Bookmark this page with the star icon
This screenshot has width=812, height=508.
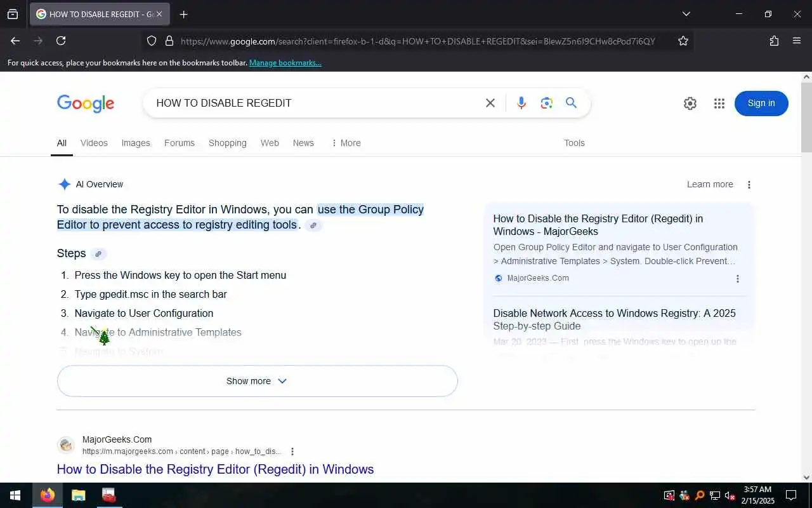point(683,41)
